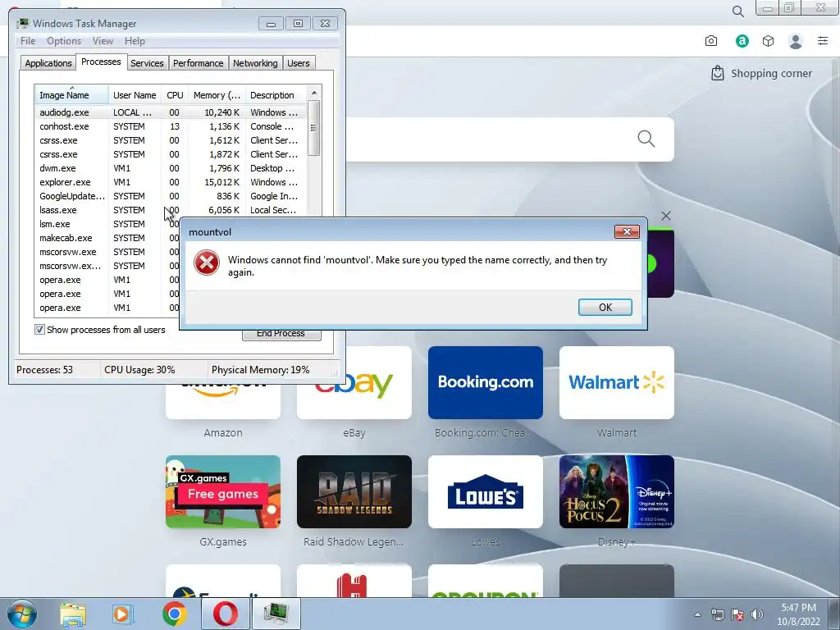Switch to the Performance tab

[x=198, y=63]
